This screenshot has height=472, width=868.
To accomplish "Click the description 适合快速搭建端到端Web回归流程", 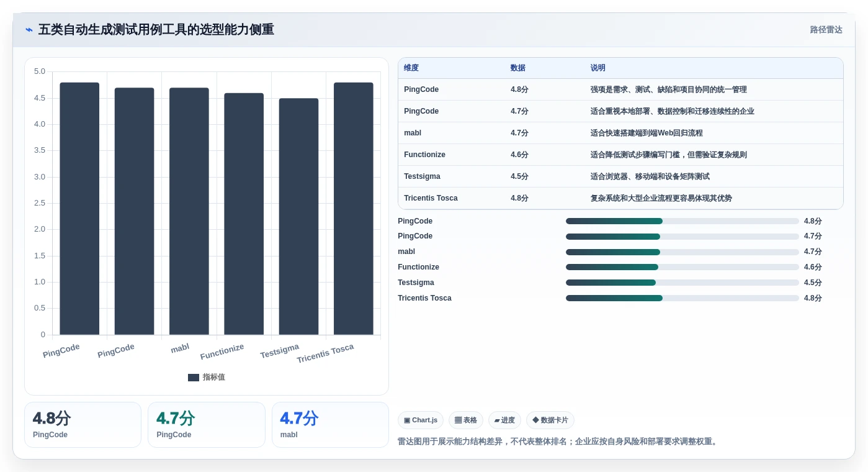I will point(647,133).
